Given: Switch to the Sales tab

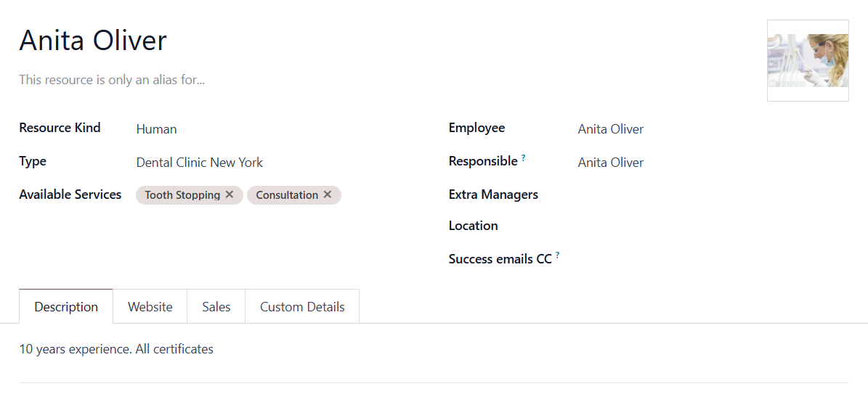Looking at the screenshot, I should pos(216,306).
